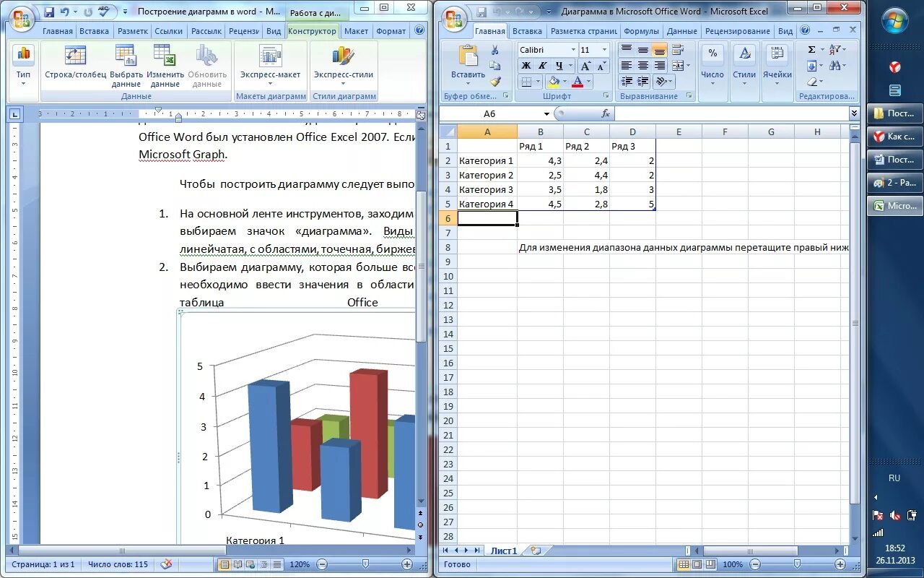Click 120% zoom level in Word status bar
This screenshot has width=924, height=578.
point(300,564)
